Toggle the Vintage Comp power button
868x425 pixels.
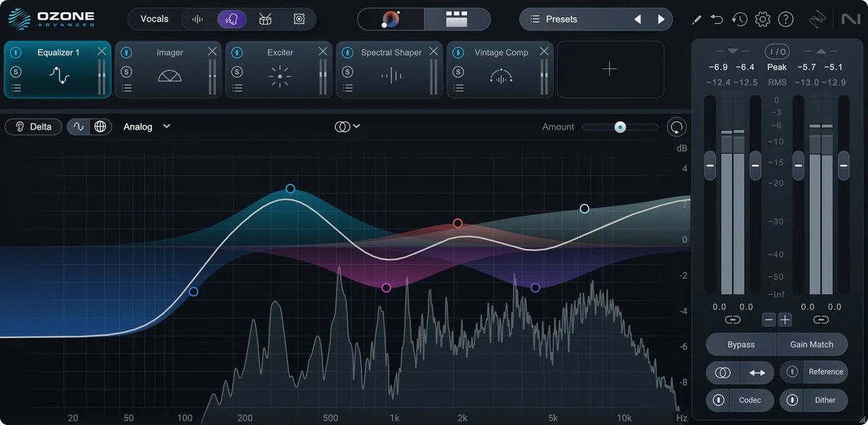coord(458,52)
